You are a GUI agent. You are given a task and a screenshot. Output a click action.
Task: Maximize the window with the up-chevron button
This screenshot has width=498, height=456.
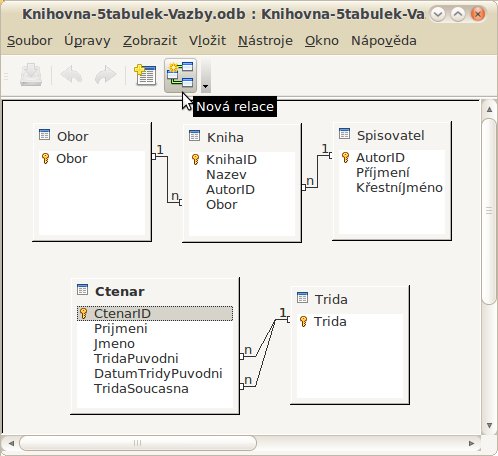pos(458,14)
